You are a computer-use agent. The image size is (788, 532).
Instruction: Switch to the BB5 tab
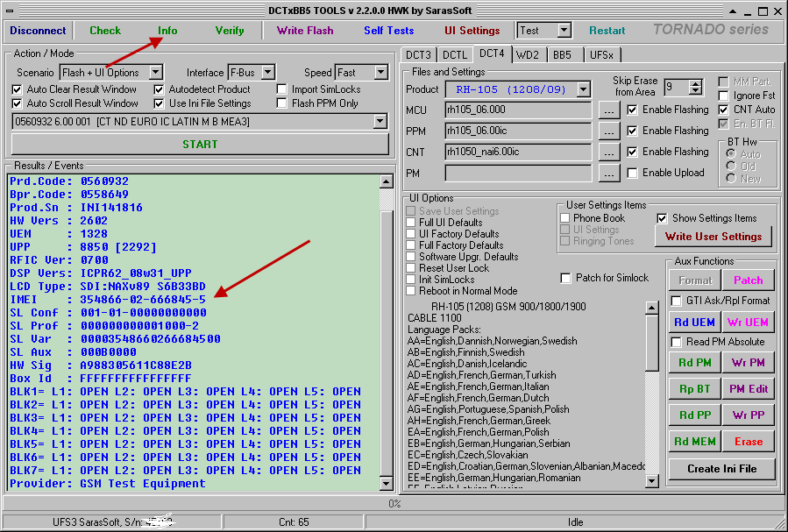click(x=563, y=54)
